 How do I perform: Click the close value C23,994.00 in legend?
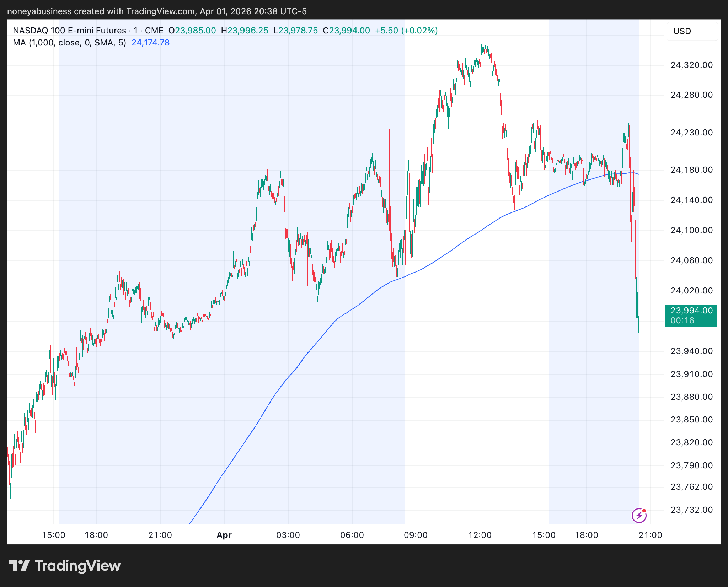[x=346, y=31]
